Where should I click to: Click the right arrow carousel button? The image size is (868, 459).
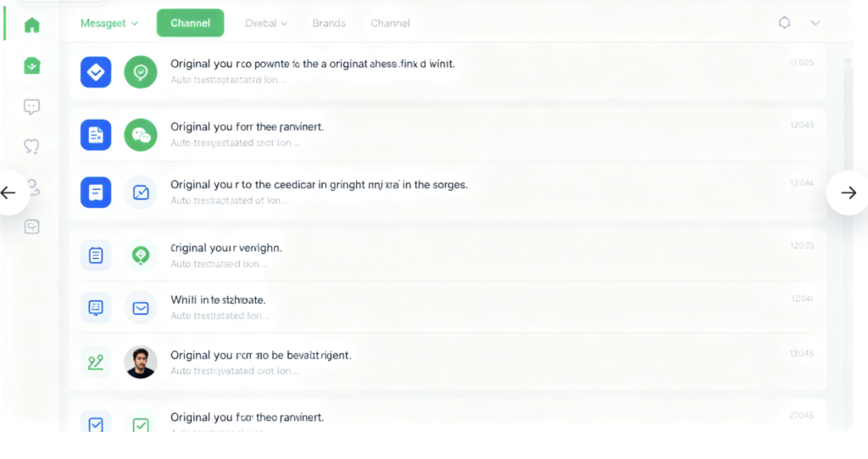point(848,193)
